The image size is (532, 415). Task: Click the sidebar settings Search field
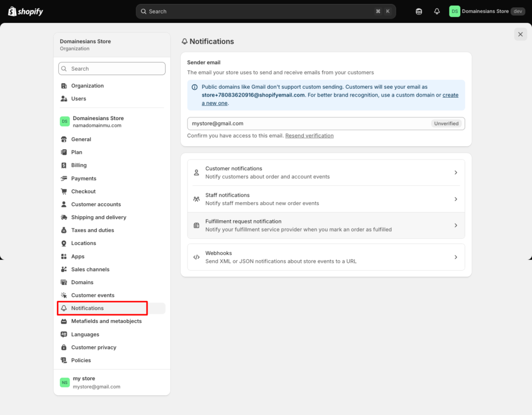pos(112,69)
